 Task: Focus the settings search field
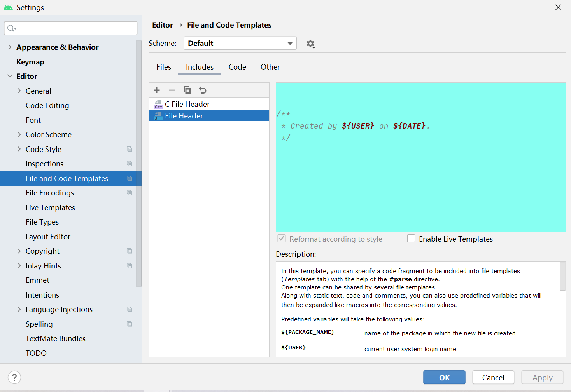pyautogui.click(x=71, y=28)
